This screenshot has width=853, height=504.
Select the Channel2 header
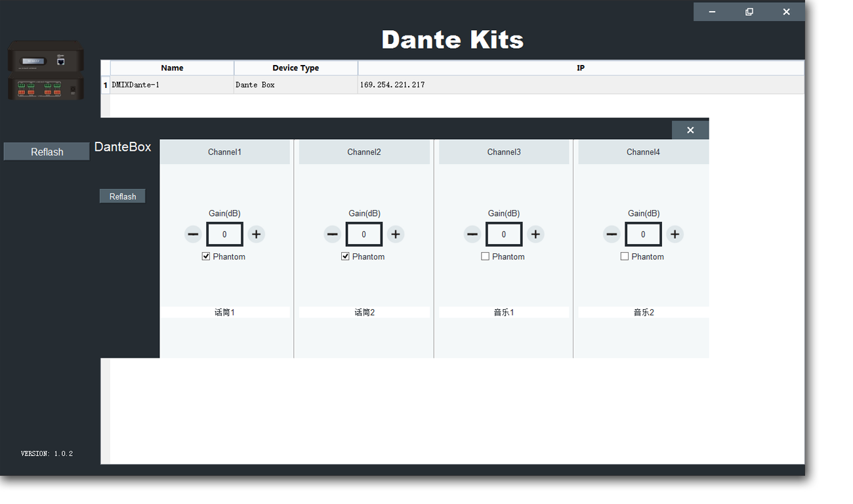pyautogui.click(x=364, y=152)
